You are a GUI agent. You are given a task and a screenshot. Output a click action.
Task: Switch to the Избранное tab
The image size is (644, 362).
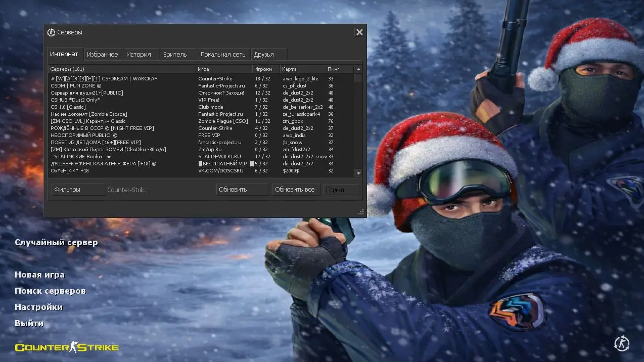(102, 55)
